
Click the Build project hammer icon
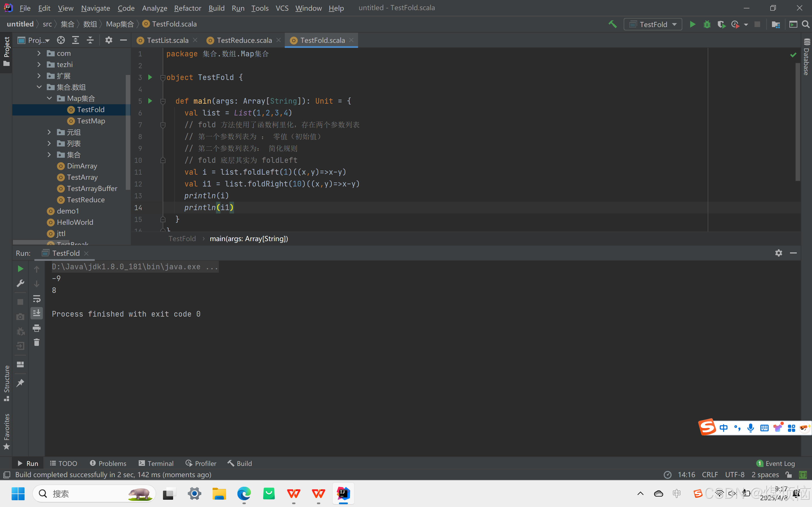coord(612,24)
